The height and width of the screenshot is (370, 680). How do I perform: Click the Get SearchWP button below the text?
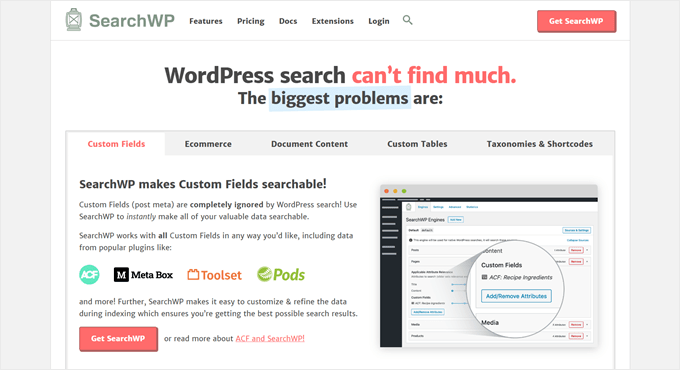tap(118, 339)
